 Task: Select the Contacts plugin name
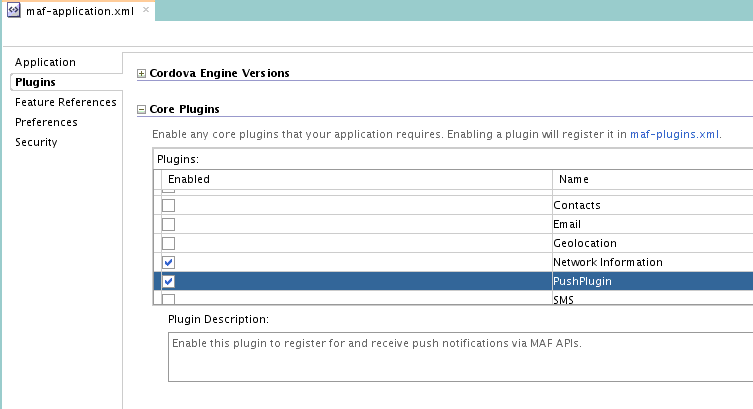(x=577, y=205)
